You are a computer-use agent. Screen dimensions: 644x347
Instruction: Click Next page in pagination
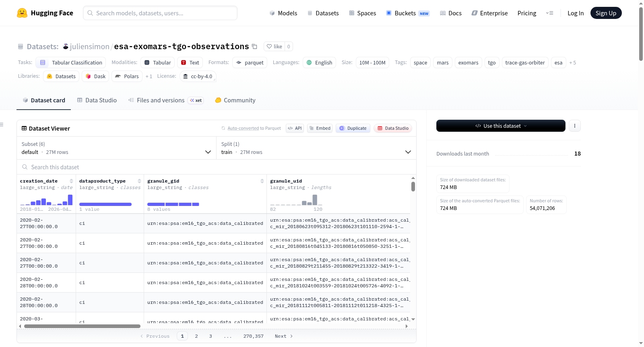tap(284, 336)
